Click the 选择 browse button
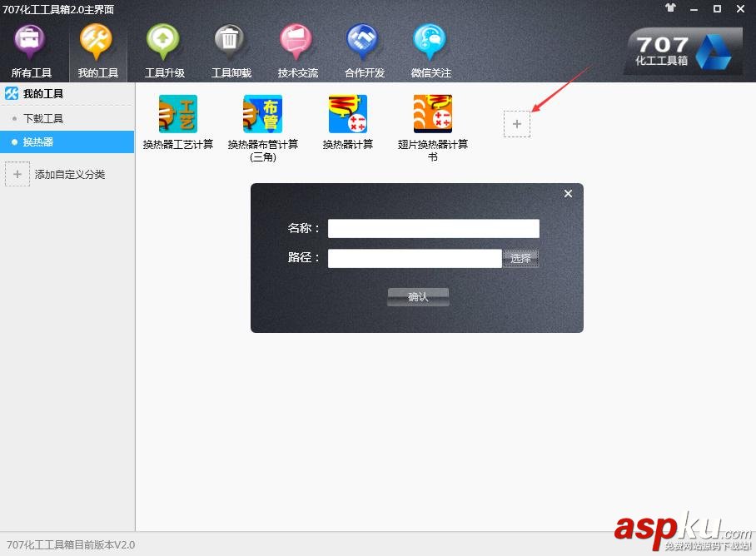 (x=520, y=258)
